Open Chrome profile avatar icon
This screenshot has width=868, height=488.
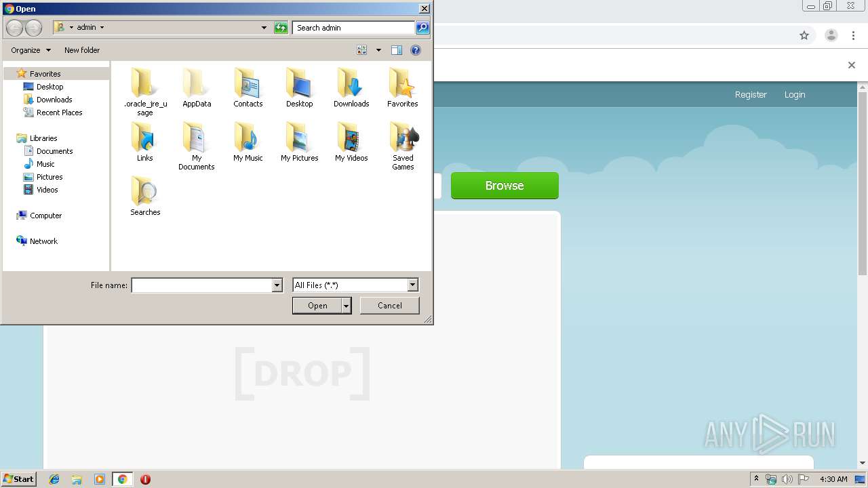coord(831,35)
